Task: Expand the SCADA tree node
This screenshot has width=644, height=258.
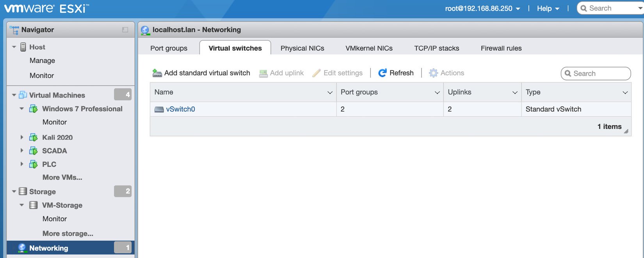Action: (x=22, y=150)
